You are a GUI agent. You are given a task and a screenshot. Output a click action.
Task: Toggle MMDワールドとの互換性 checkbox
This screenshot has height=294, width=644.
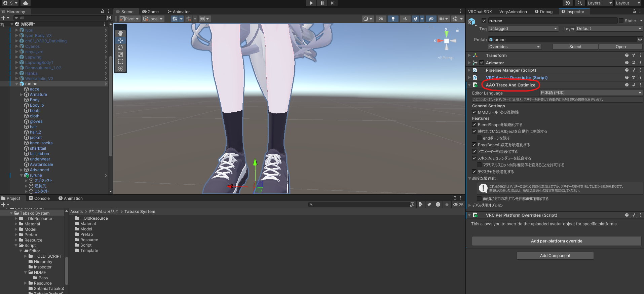[x=474, y=112]
